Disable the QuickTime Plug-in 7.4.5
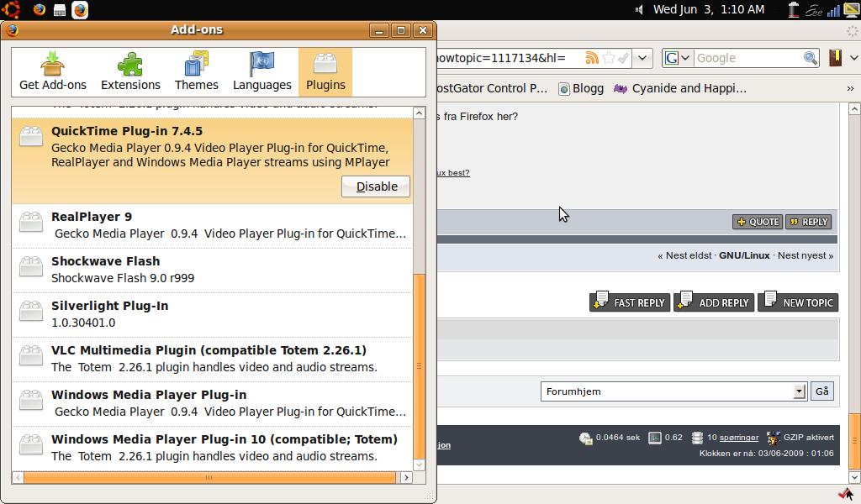Image resolution: width=861 pixels, height=504 pixels. pos(376,186)
